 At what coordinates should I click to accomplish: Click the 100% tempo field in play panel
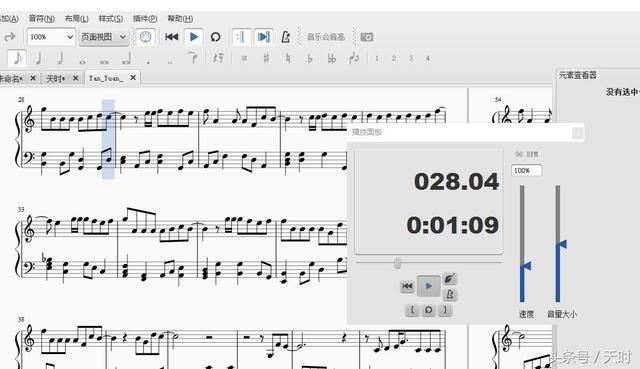click(527, 171)
